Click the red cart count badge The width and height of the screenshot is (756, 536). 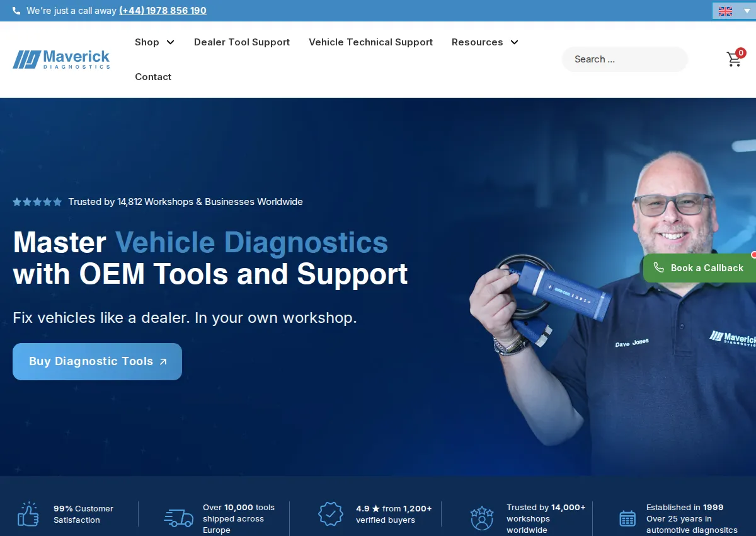pos(741,53)
